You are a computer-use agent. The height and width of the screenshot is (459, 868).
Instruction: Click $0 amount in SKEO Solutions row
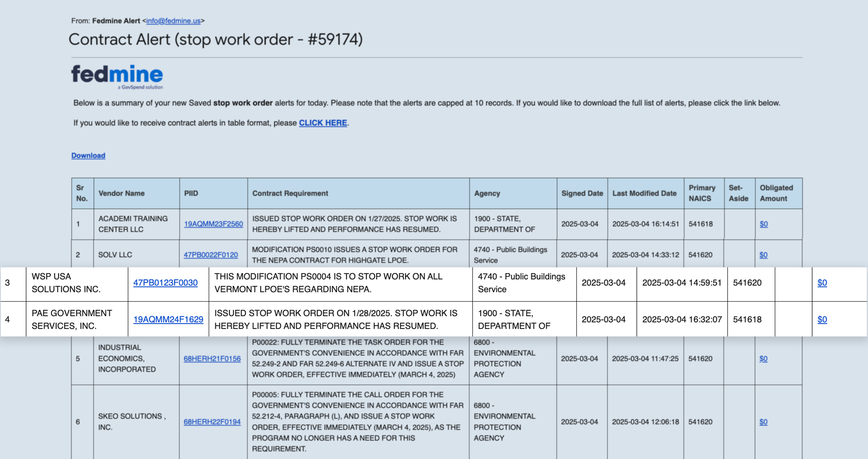[763, 422]
